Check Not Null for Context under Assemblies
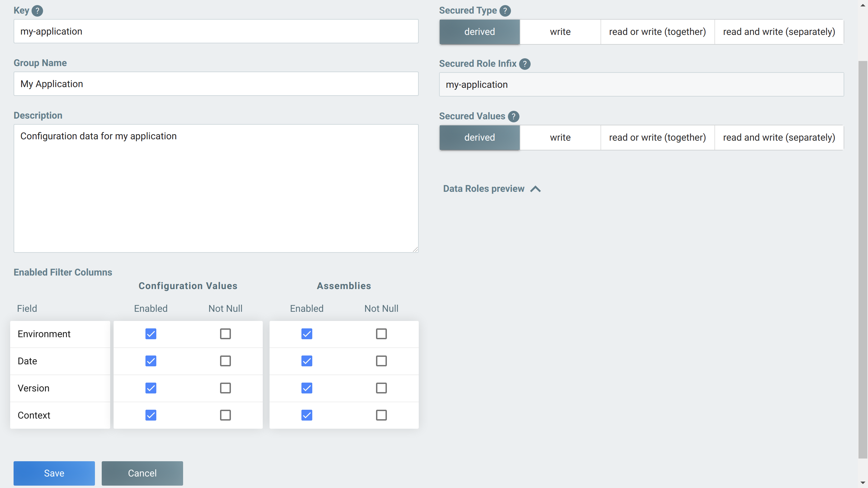 pos(381,415)
